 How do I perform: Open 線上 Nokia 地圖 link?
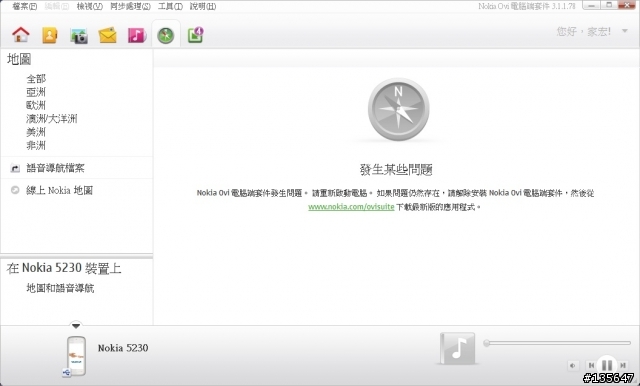coord(60,190)
